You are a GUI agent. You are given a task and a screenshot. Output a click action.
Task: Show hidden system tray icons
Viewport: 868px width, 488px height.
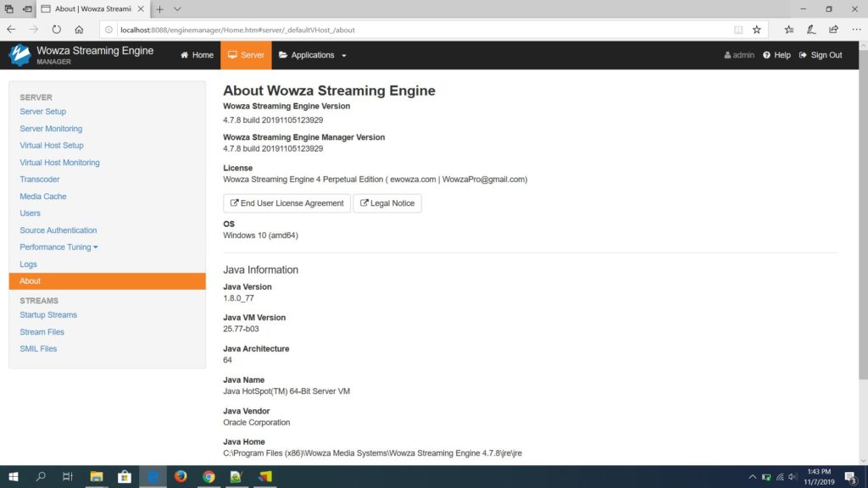click(753, 477)
